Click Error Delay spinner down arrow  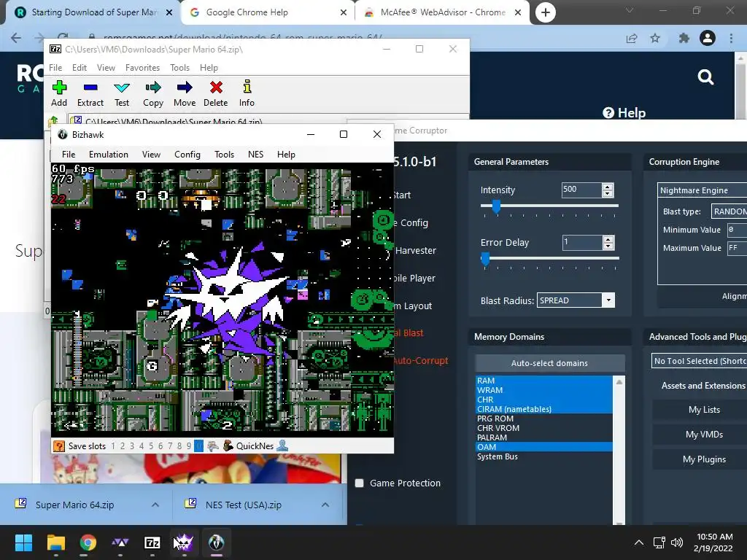[608, 246]
